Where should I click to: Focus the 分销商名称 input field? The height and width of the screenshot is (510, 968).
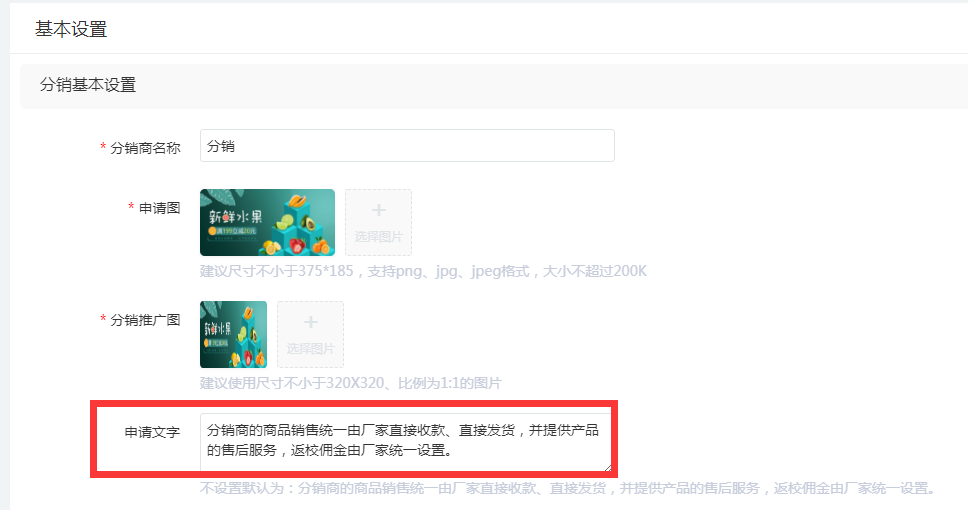coord(407,146)
